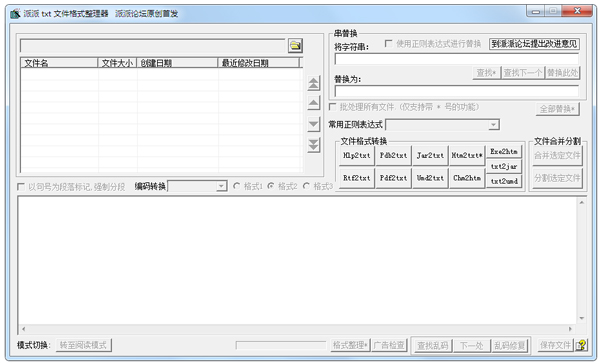600x364 pixels.
Task: Click the 查找下一个 button
Action: tap(523, 73)
